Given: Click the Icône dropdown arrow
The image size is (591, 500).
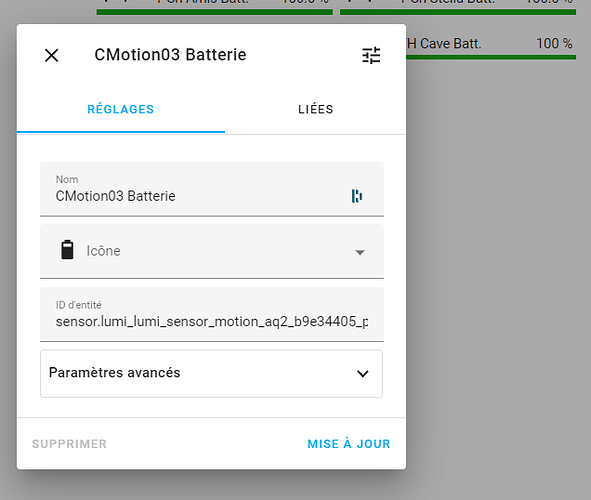Looking at the screenshot, I should coord(360,252).
